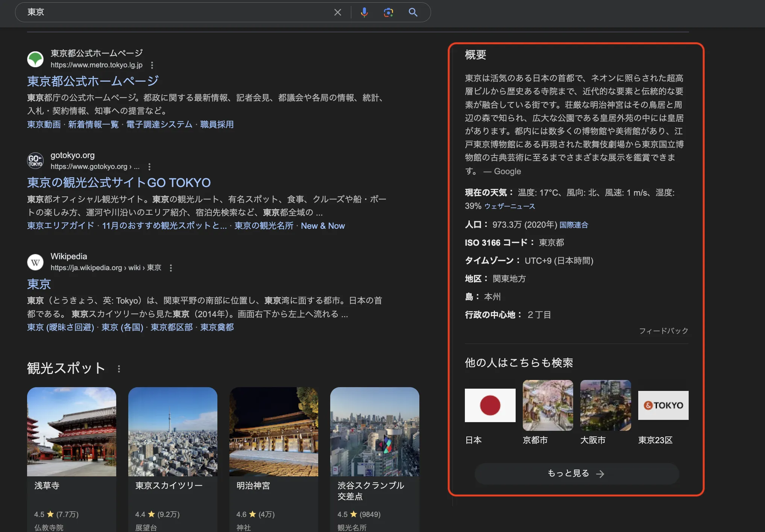The image size is (765, 532).
Task: Open the Wikipedia 東京 article title link
Action: coord(39,284)
